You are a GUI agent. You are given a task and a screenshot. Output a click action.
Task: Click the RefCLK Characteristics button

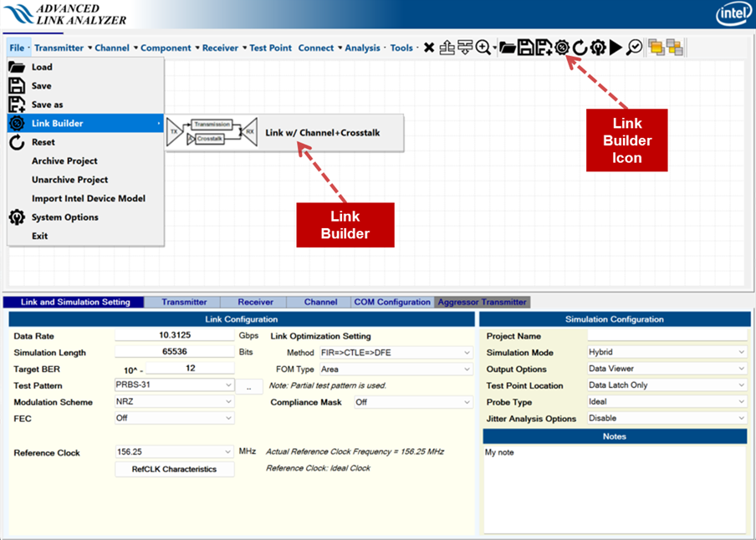(x=175, y=469)
